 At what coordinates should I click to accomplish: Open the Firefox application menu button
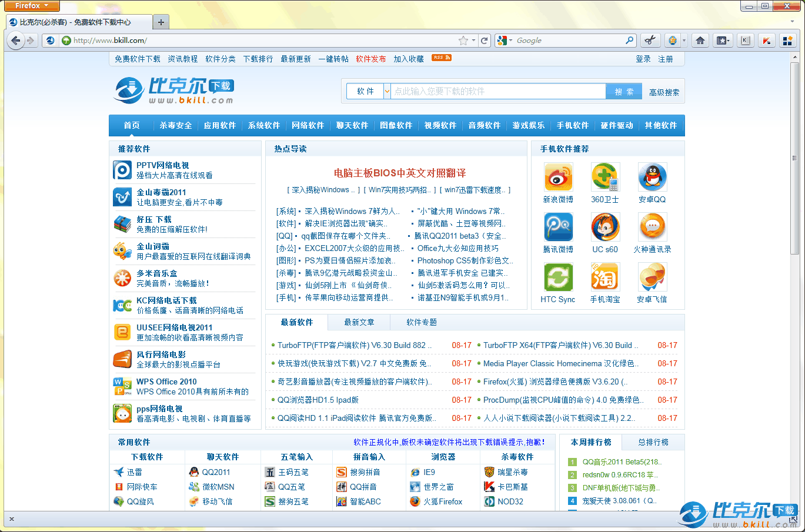coord(31,6)
